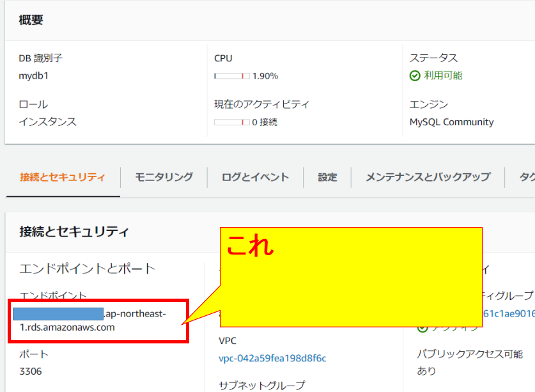535x392 pixels.
Task: Click the サブネットグループ label
Action: pos(261,385)
